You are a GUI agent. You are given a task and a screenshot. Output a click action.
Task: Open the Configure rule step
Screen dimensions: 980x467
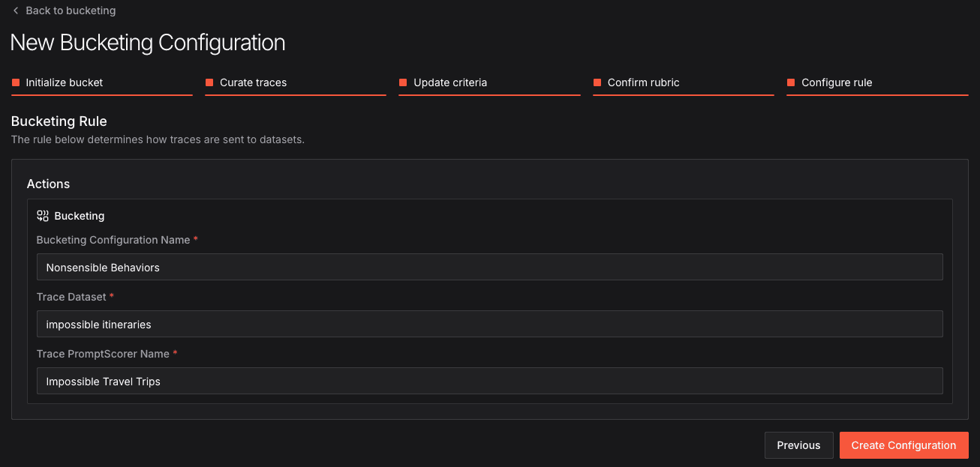point(837,82)
